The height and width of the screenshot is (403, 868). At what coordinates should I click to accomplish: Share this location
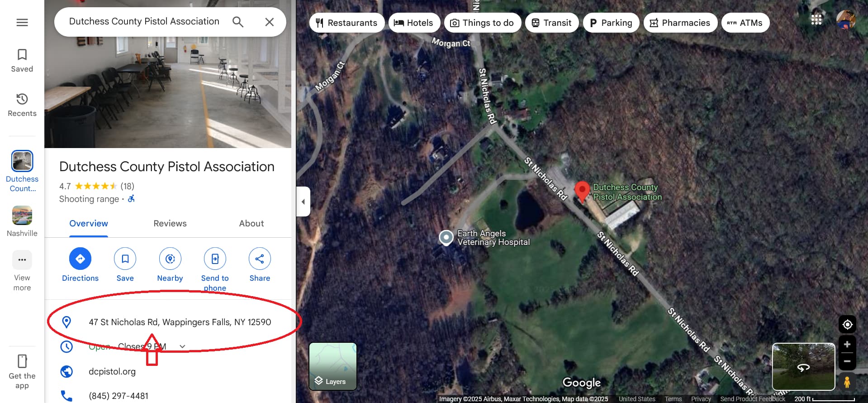pyautogui.click(x=260, y=265)
